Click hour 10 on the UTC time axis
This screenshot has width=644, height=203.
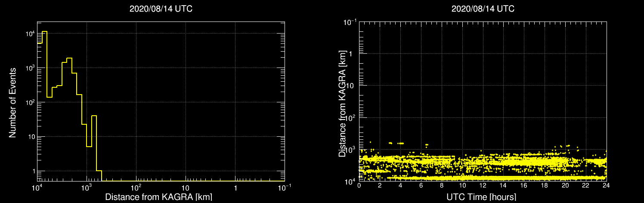[462, 186]
